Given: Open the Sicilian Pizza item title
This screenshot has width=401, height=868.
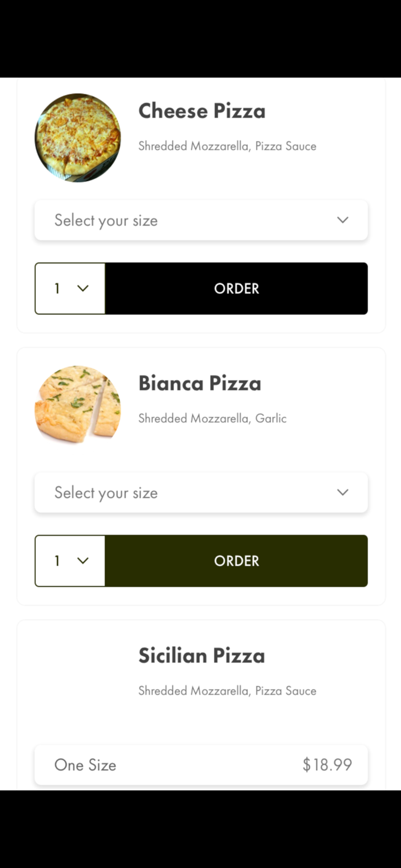Looking at the screenshot, I should [201, 656].
